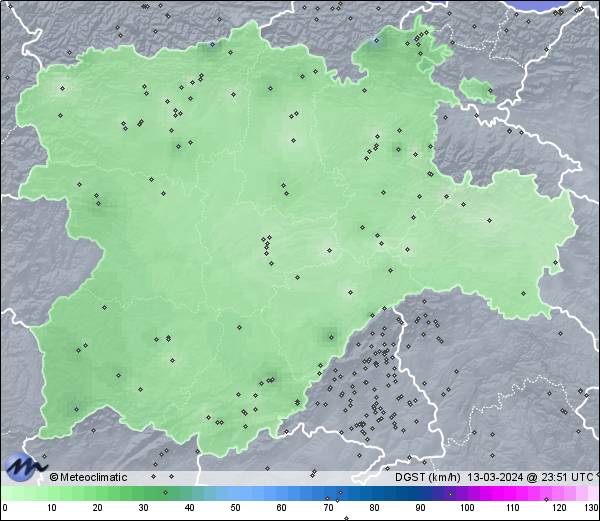The image size is (600, 521).
Task: Click the scale label 0
Action: pyautogui.click(x=5, y=508)
